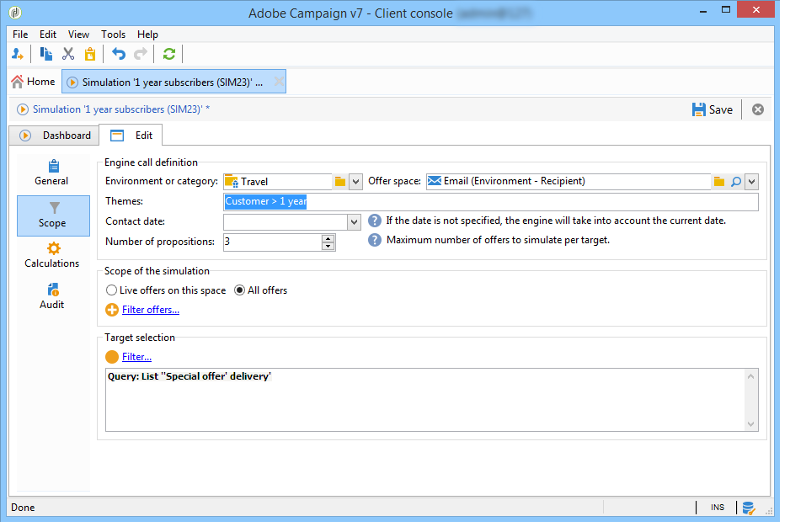Click the Query: List 'Special offer' delivery text
This screenshot has height=532, width=790.
[189, 376]
